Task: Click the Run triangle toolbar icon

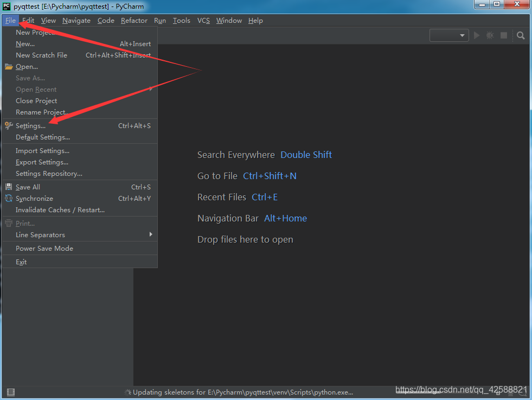Action: coord(477,35)
